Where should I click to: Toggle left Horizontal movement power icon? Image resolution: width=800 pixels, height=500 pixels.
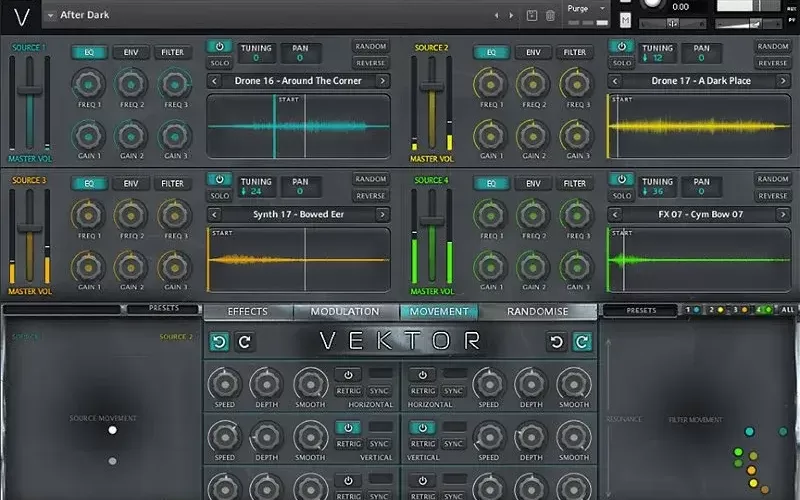(x=348, y=374)
